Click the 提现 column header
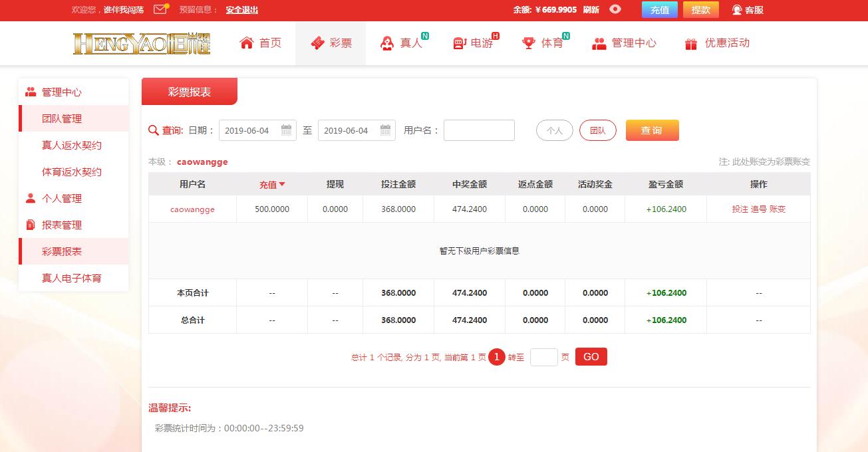868x452 pixels. click(x=335, y=184)
